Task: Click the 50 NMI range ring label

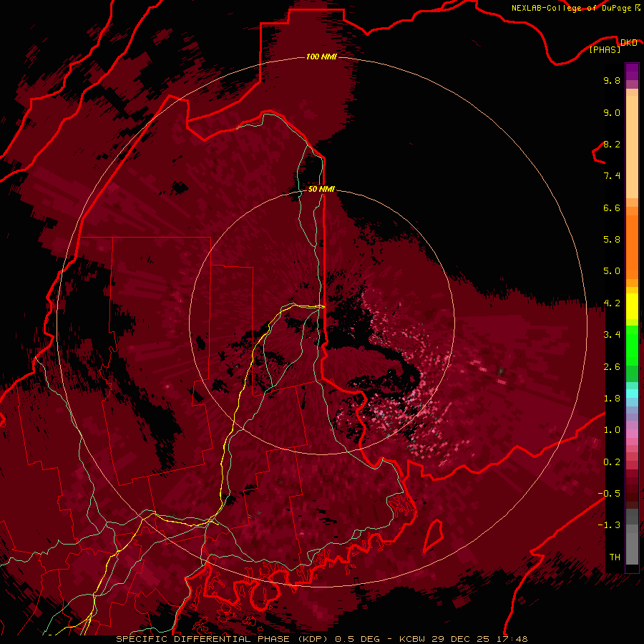Action: tap(321, 189)
